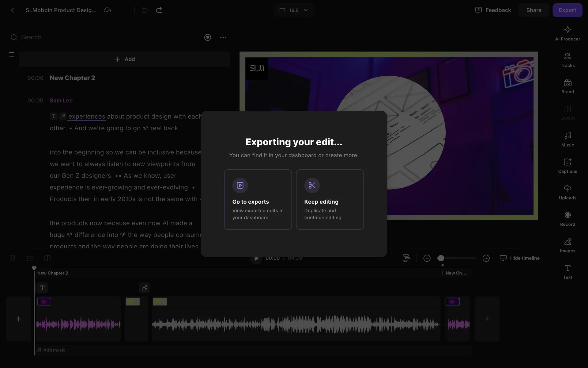Open the three-dots more options menu
The width and height of the screenshot is (588, 368).
(223, 37)
